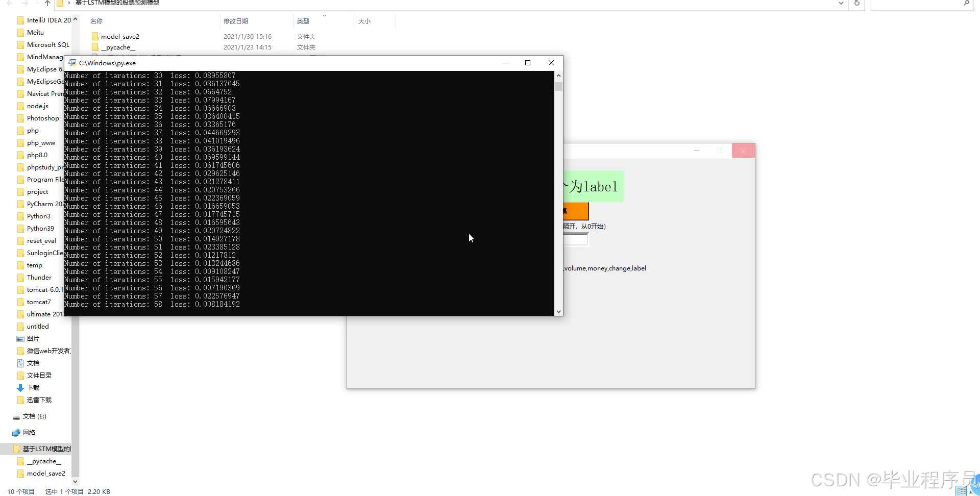980x496 pixels.
Task: Sort files by 名称 column header
Action: tap(96, 21)
